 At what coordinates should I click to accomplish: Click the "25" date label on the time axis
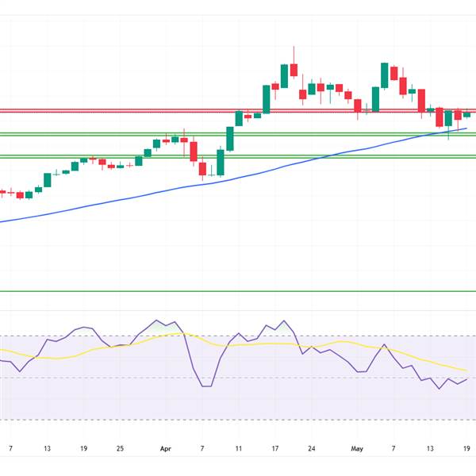coord(120,448)
